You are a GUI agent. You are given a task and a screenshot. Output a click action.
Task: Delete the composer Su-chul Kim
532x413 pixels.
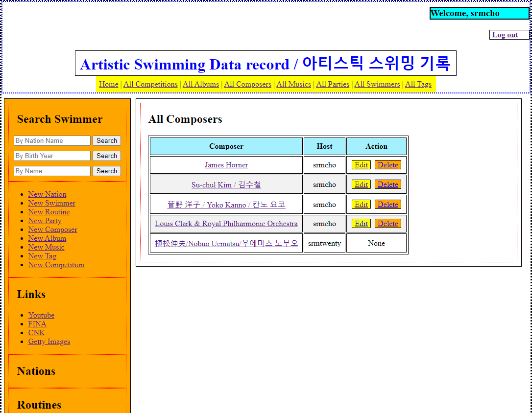[x=387, y=184]
